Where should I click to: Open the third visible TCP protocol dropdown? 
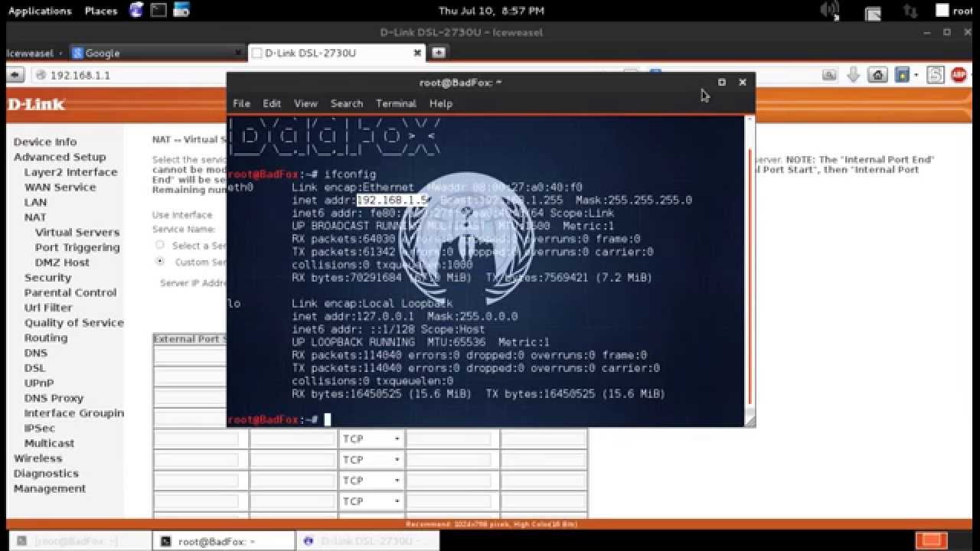click(372, 480)
